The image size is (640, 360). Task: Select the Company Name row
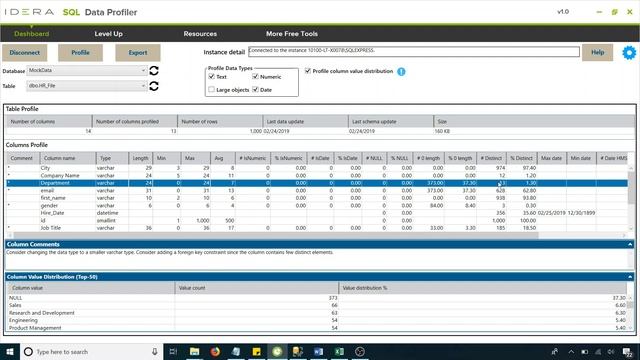coord(317,176)
